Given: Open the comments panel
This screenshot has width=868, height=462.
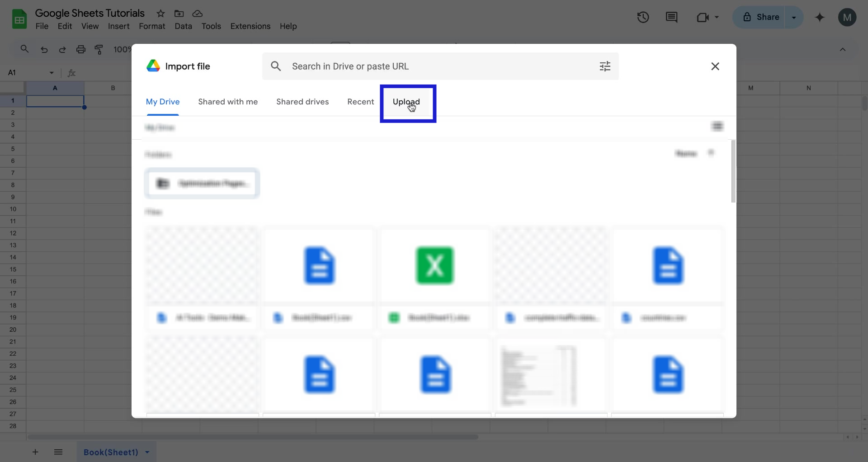Looking at the screenshot, I should click(x=671, y=17).
